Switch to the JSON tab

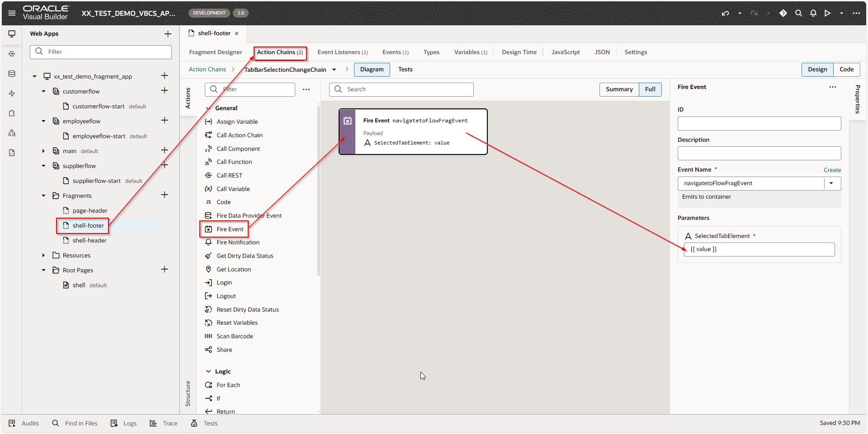click(602, 52)
